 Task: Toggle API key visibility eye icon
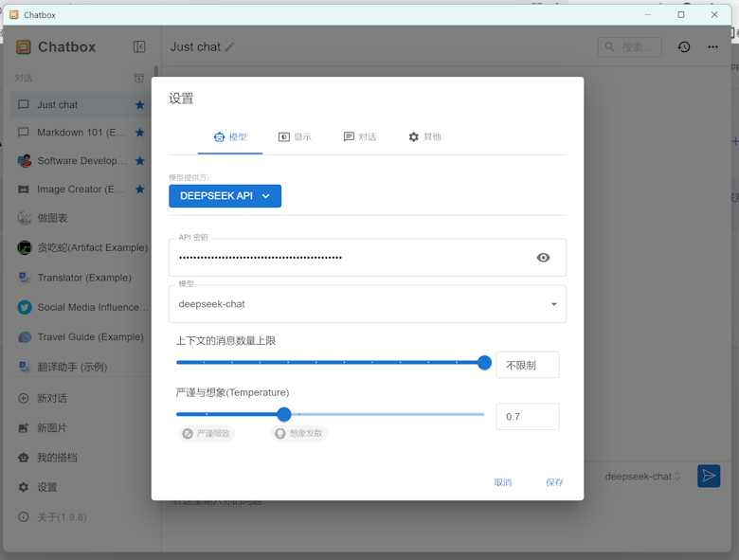(x=543, y=258)
